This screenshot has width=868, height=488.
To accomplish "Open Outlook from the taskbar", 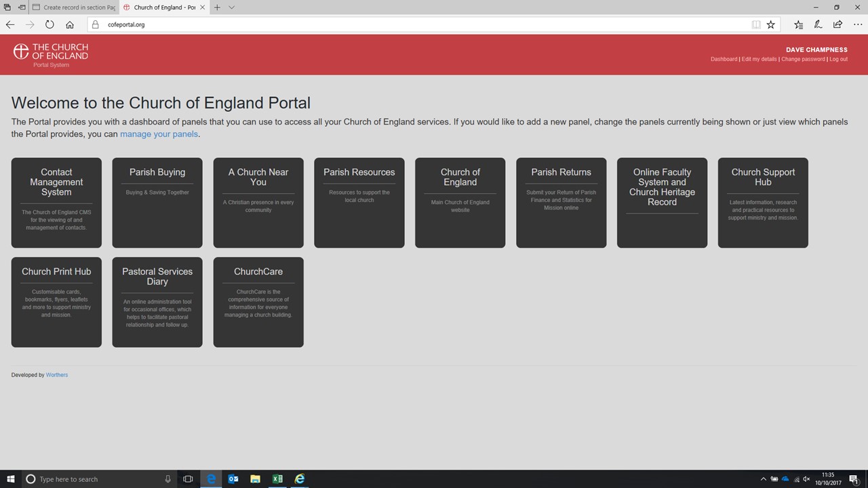I will (233, 479).
